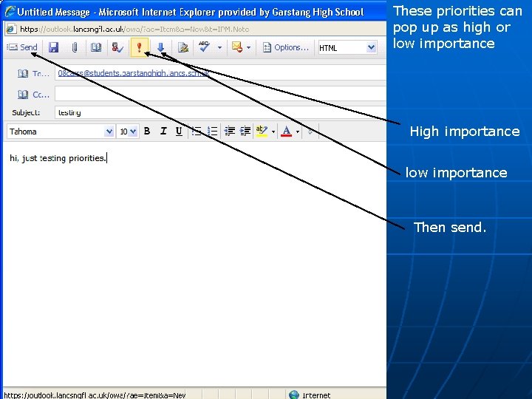Screen dimensions: 532x399
Task: Click the Check Names icon
Action: pyautogui.click(x=117, y=47)
